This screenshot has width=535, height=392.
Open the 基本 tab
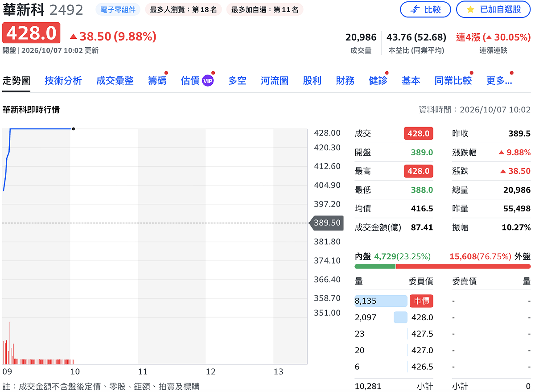411,81
